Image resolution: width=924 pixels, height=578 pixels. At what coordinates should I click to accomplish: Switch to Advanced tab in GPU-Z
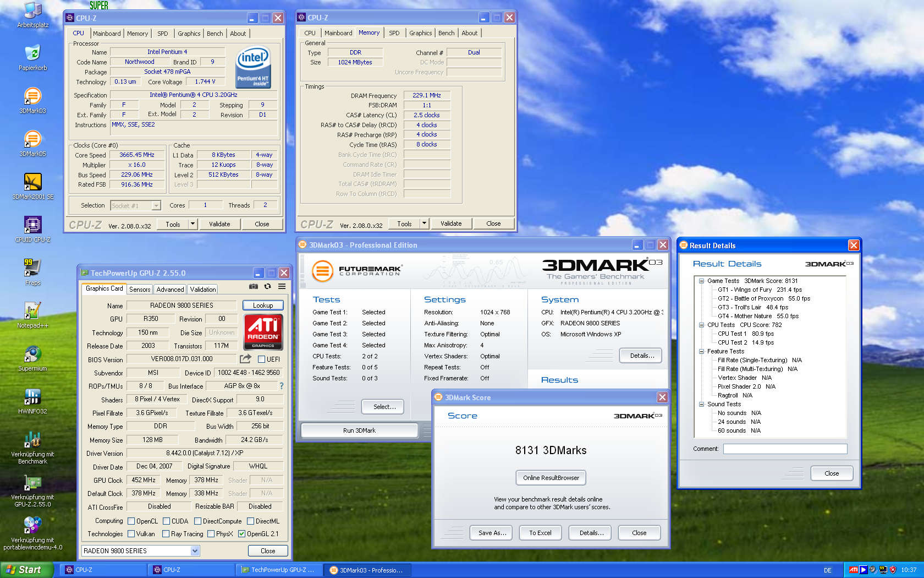[170, 289]
